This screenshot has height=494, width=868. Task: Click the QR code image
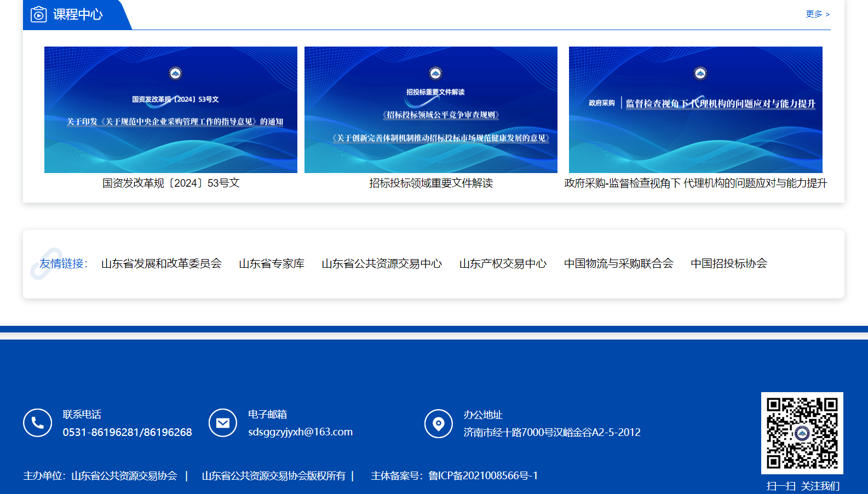click(802, 433)
